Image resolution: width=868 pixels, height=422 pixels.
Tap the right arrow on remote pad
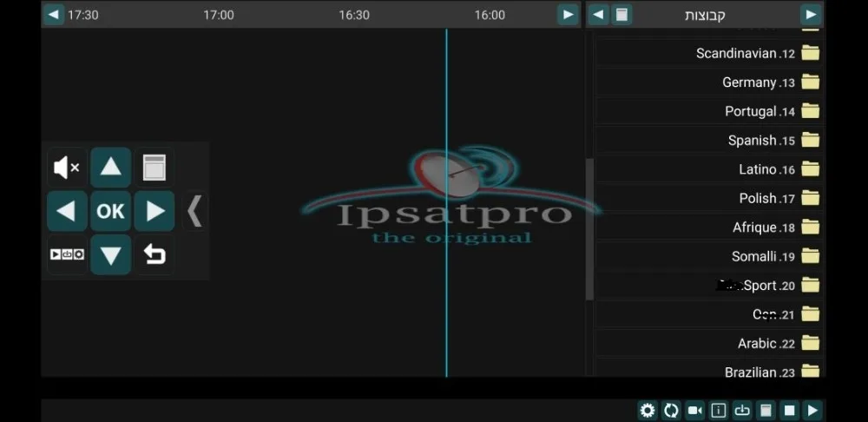pos(155,211)
